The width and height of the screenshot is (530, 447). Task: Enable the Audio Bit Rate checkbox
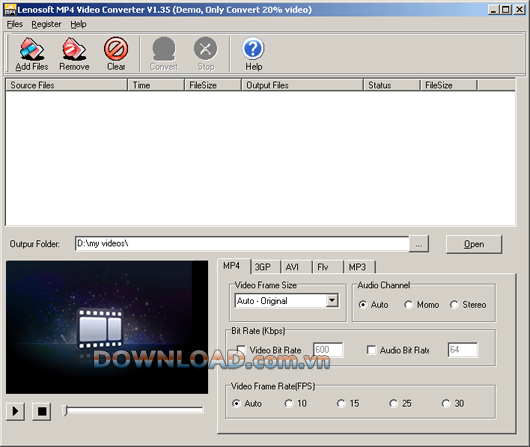point(371,350)
